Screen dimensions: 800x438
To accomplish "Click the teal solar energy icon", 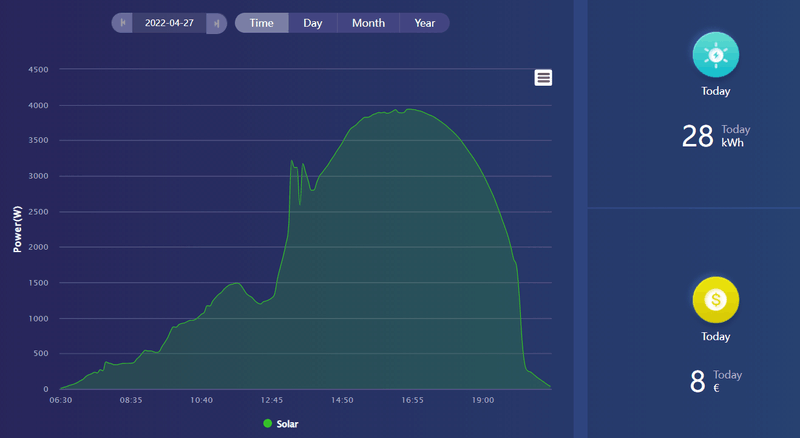I will [715, 55].
